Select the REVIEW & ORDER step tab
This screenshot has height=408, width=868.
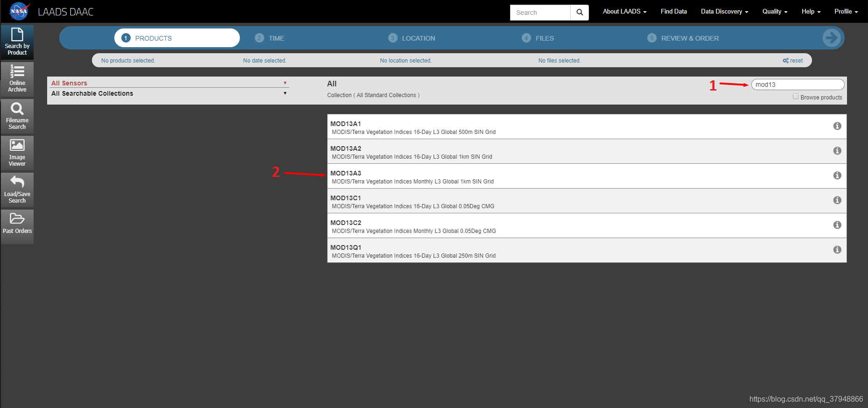click(683, 38)
